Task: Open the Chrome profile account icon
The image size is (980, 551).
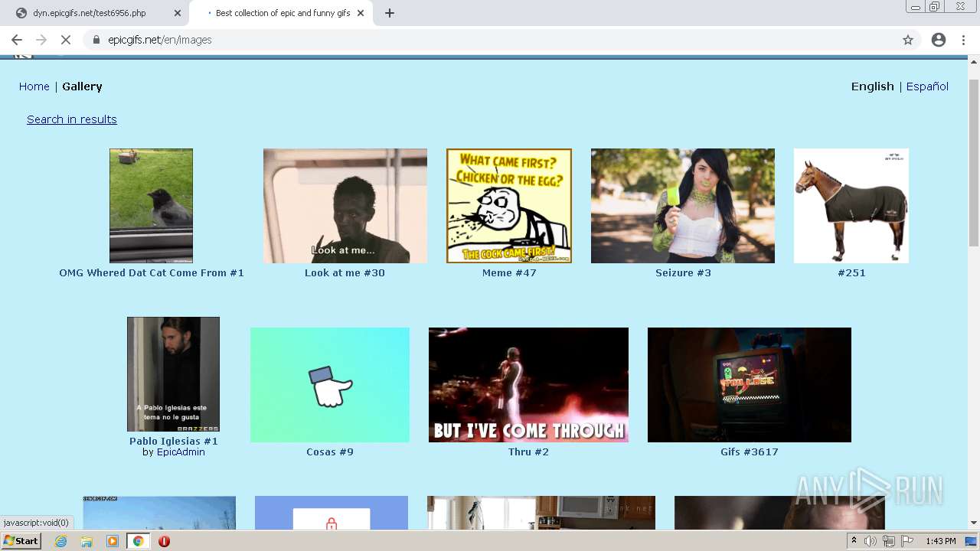Action: (939, 40)
